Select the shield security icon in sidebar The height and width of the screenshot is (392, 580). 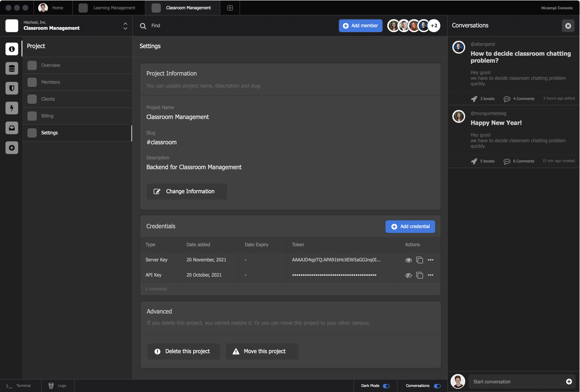coord(11,88)
